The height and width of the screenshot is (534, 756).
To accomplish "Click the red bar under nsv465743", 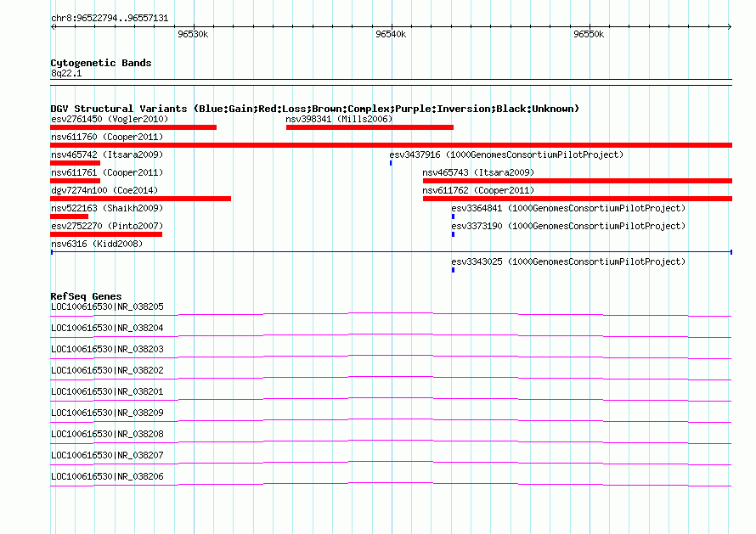I will [578, 181].
